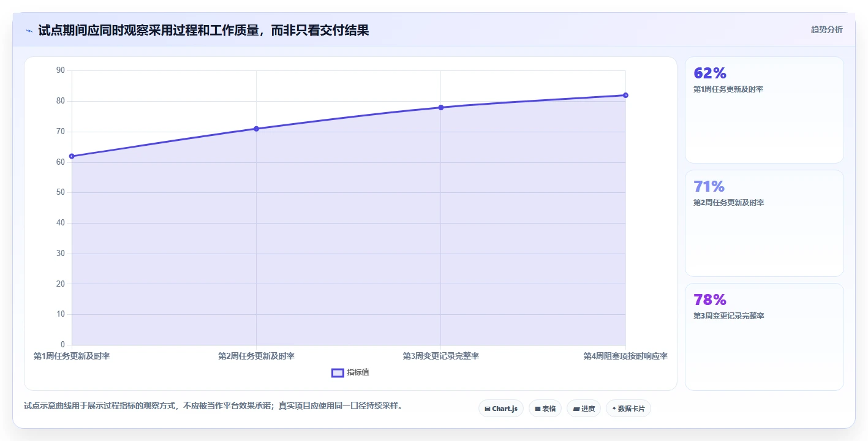The image size is (868, 441).
Task: Open the 62% metric card
Action: tap(764, 110)
